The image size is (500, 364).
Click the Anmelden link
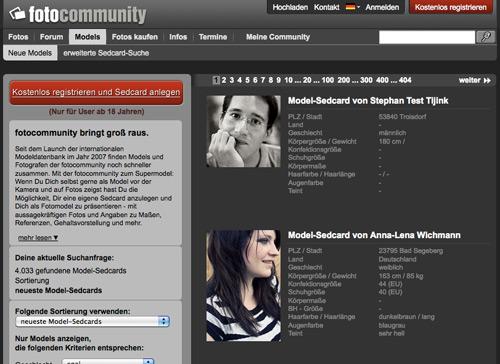pyautogui.click(x=382, y=7)
